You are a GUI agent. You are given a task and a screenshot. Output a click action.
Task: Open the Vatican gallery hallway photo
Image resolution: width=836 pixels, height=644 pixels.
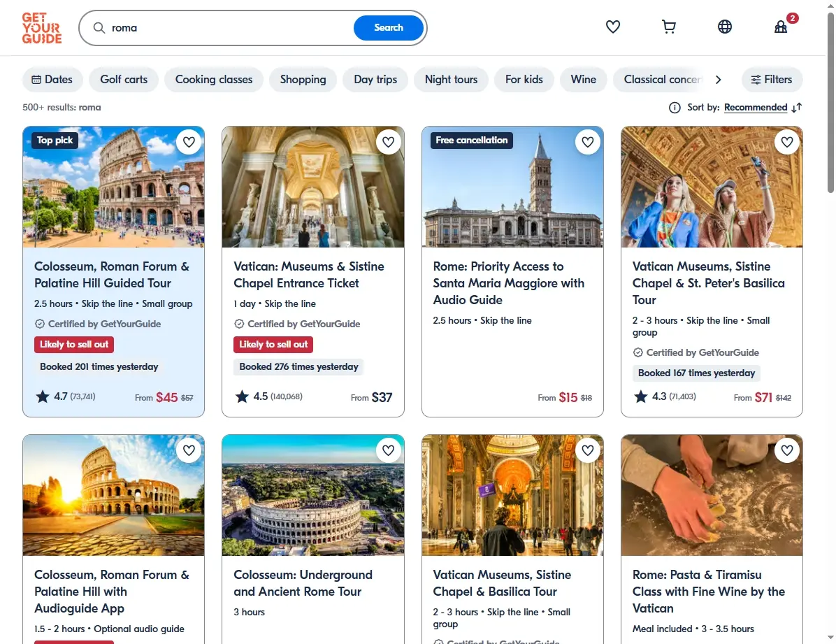[x=313, y=187]
